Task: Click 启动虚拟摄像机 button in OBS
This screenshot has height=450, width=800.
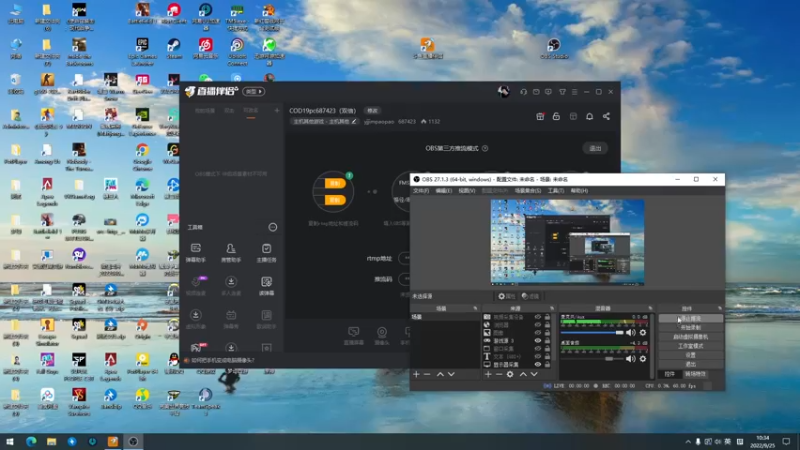Action: pyautogui.click(x=690, y=337)
